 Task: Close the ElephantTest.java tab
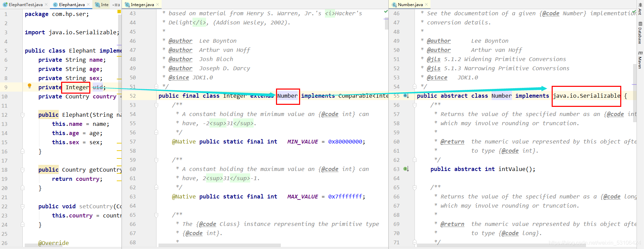click(47, 4)
